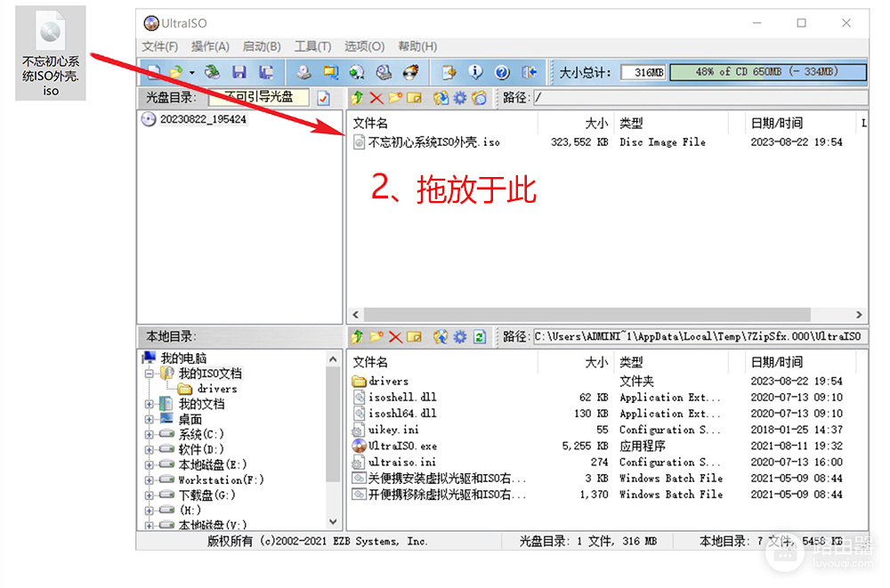Click the 大小总计 316MB field
Screen dimensions: 890x588
click(x=643, y=72)
